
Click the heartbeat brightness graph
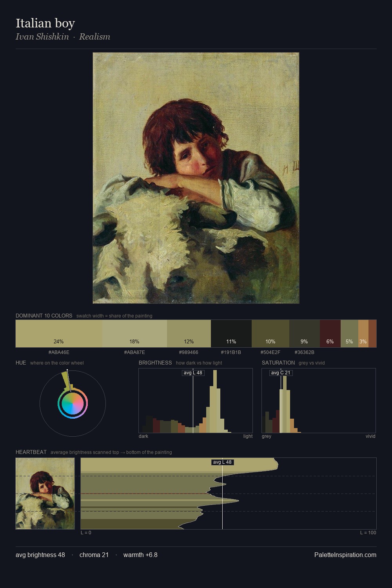click(229, 494)
